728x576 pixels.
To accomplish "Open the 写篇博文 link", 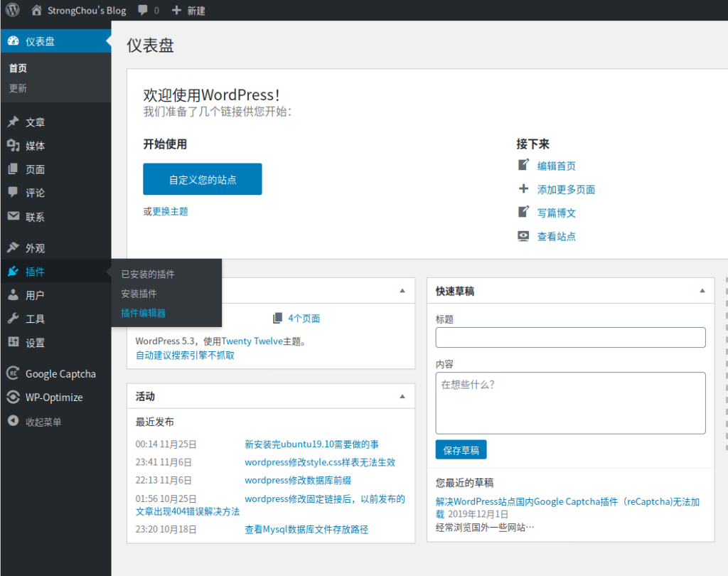I will [556, 213].
